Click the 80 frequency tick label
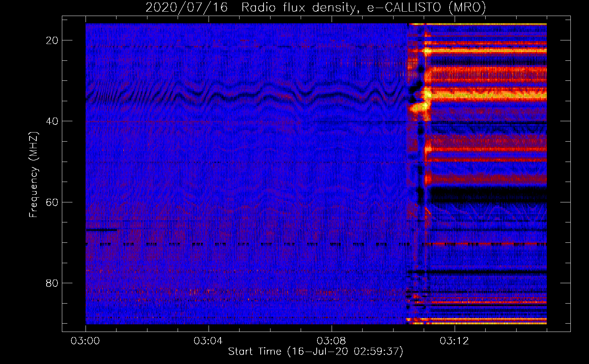 (x=52, y=283)
